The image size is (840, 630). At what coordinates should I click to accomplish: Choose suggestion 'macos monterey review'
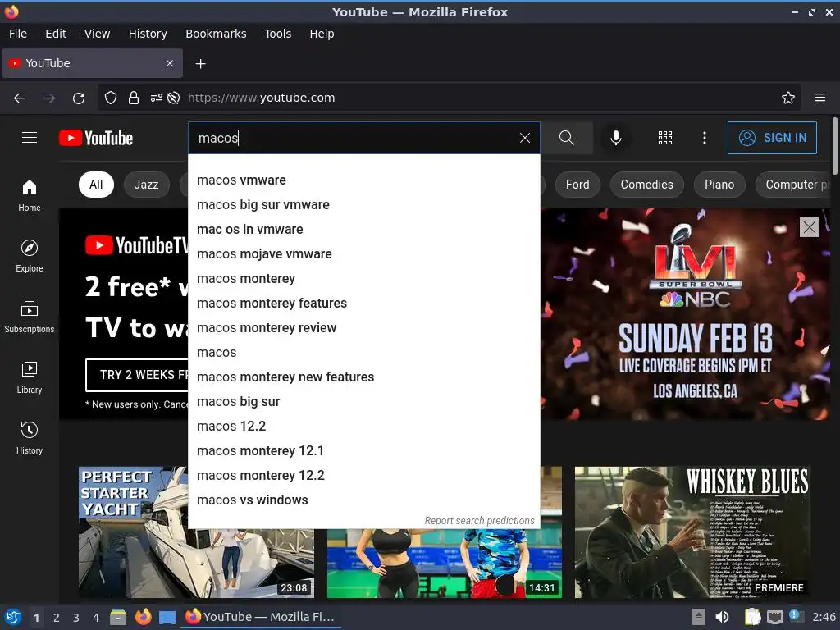point(363,328)
